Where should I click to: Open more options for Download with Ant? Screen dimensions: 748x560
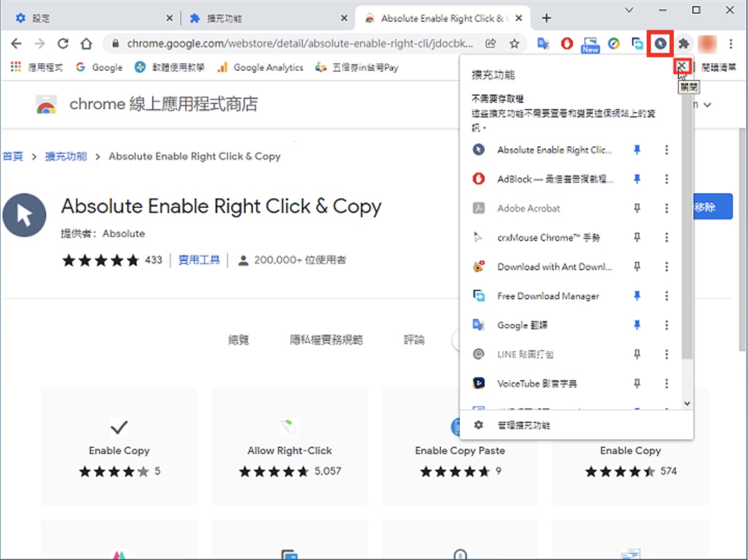[x=666, y=266]
